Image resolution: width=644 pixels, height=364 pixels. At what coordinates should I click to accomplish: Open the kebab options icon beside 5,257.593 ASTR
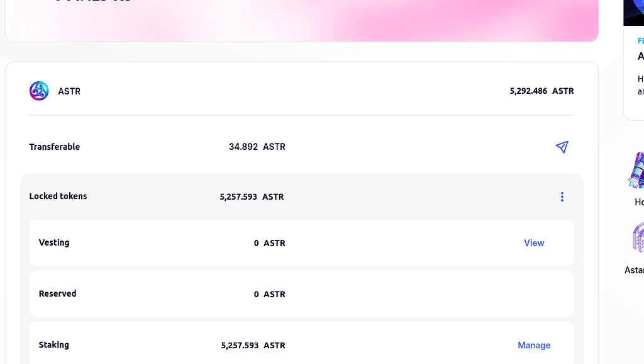click(x=562, y=196)
